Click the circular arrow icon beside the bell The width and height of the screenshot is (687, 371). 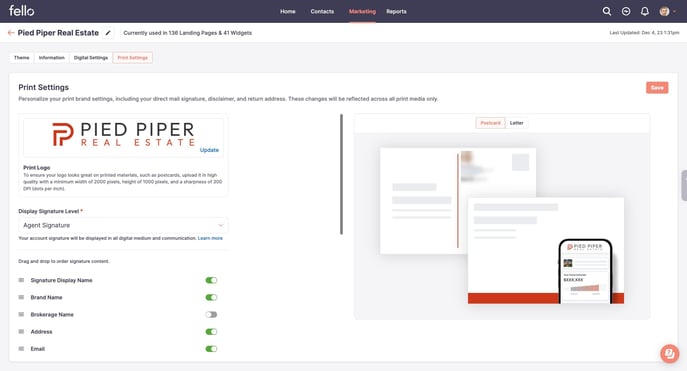(x=626, y=11)
